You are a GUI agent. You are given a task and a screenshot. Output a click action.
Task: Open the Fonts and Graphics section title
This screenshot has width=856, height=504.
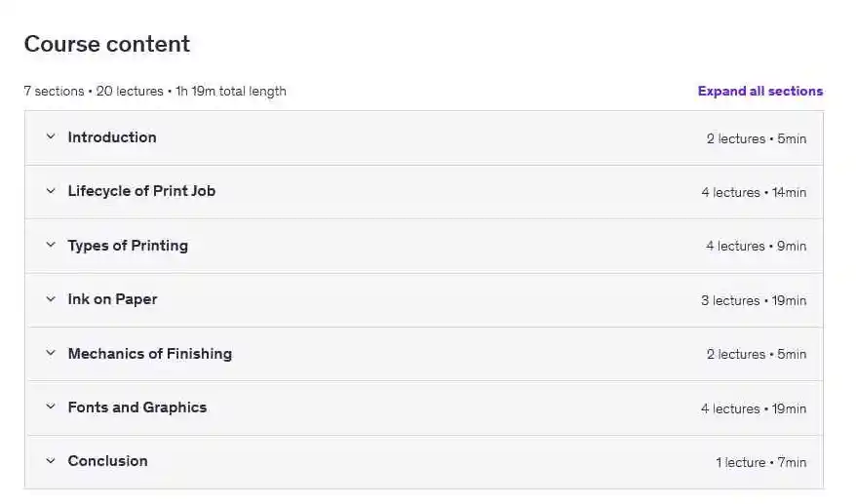(x=136, y=407)
